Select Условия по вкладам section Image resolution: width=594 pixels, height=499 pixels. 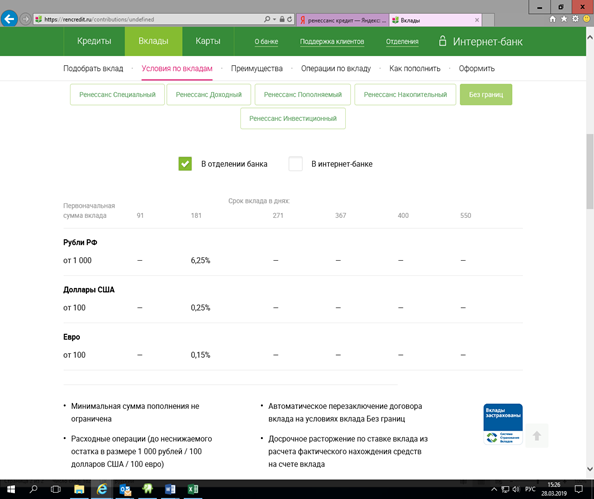point(177,69)
